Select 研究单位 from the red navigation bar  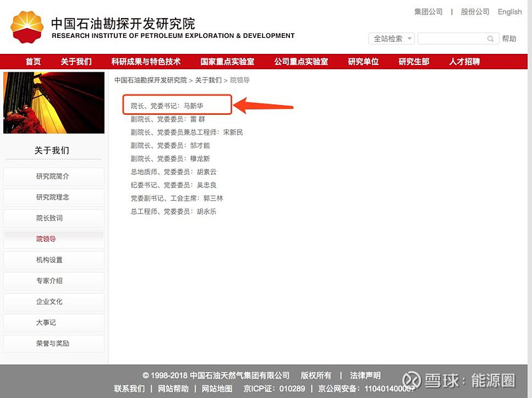(x=362, y=61)
